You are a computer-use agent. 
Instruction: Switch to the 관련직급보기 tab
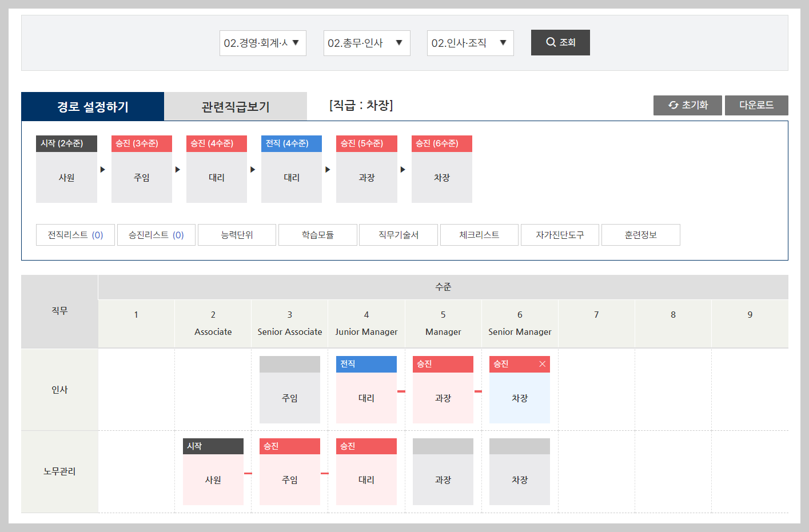pos(236,106)
